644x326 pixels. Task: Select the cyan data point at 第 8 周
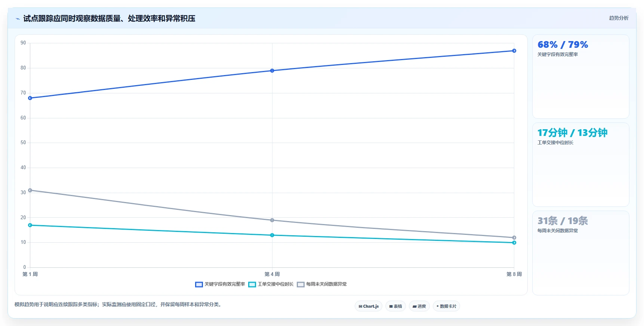[514, 243]
